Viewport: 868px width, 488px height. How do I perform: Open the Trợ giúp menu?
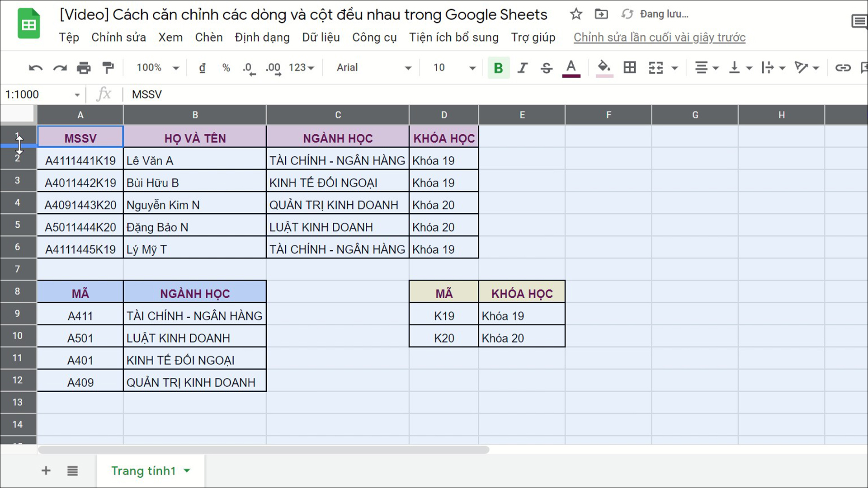tap(533, 38)
